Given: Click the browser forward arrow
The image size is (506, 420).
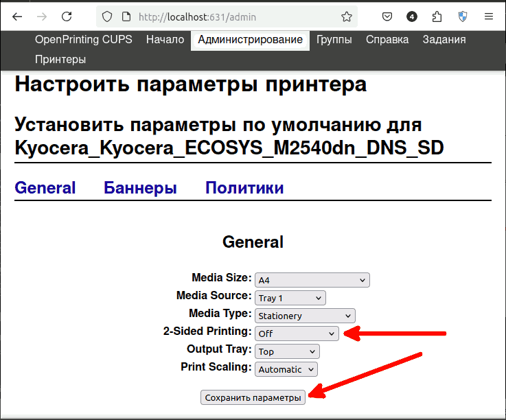Looking at the screenshot, I should pos(42,16).
